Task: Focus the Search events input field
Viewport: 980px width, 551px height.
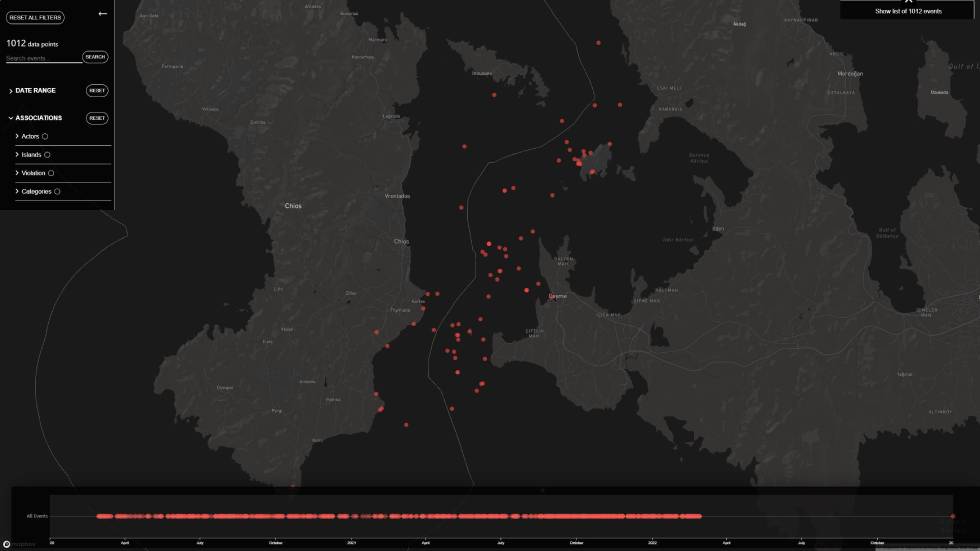Action: [43, 58]
